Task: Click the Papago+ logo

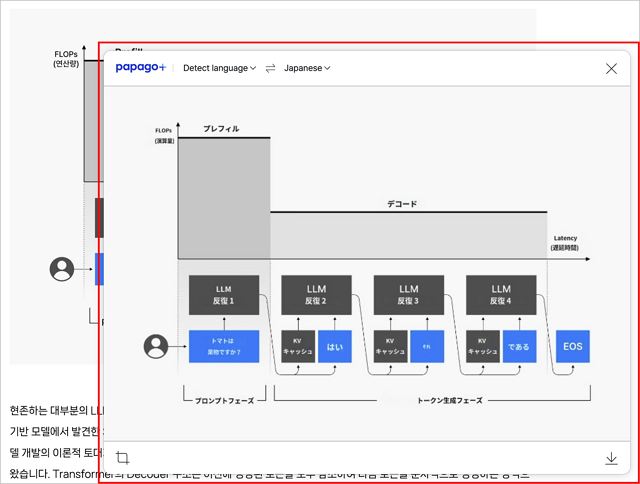Action: pyautogui.click(x=141, y=68)
